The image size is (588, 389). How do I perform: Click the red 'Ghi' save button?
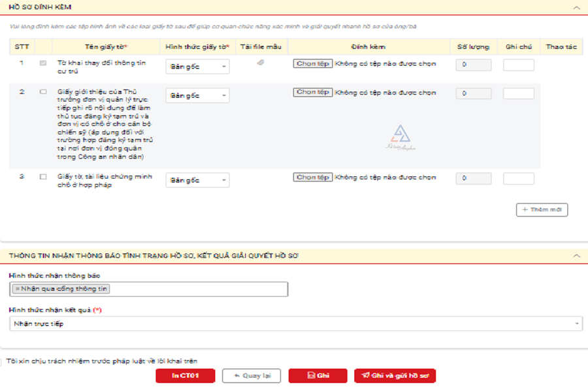318,376
